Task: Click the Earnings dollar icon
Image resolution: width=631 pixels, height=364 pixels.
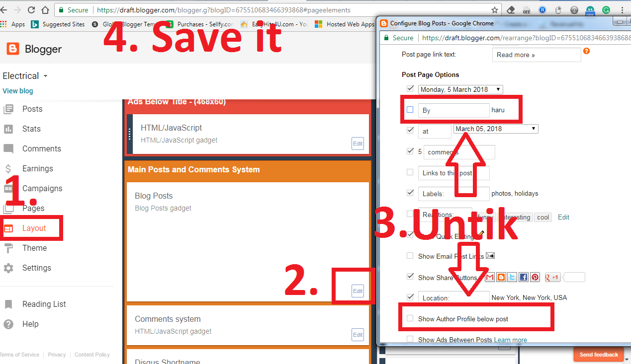Action: pyautogui.click(x=8, y=169)
